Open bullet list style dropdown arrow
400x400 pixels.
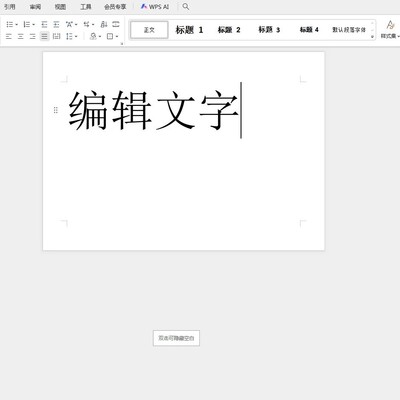[x=16, y=25]
